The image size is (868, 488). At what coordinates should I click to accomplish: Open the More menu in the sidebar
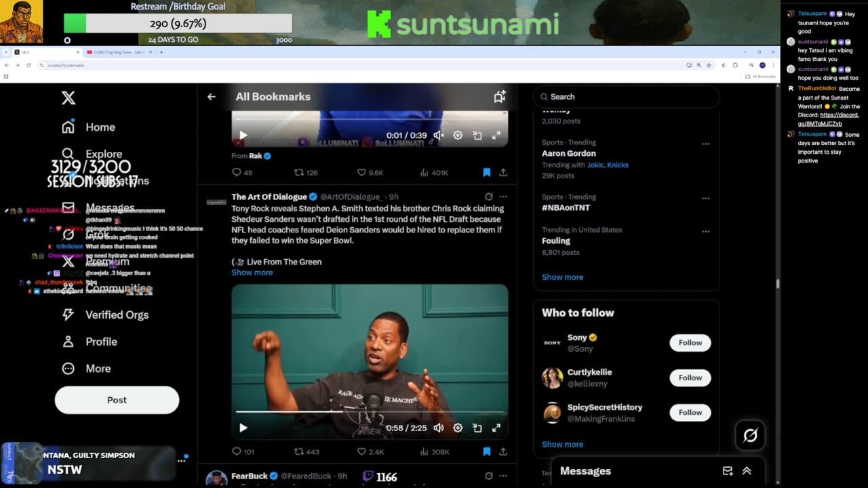pos(86,369)
